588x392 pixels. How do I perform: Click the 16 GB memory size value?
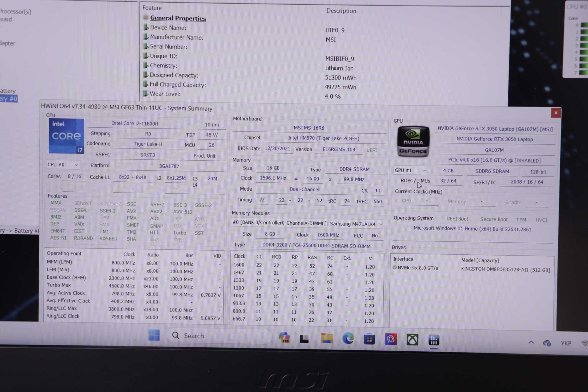(x=273, y=168)
